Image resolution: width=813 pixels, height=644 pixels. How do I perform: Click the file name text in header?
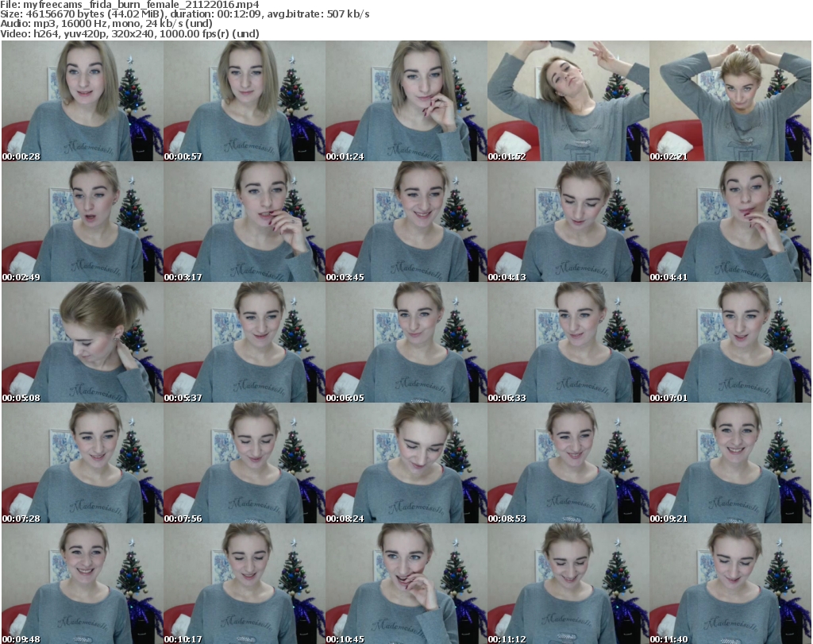click(141, 5)
